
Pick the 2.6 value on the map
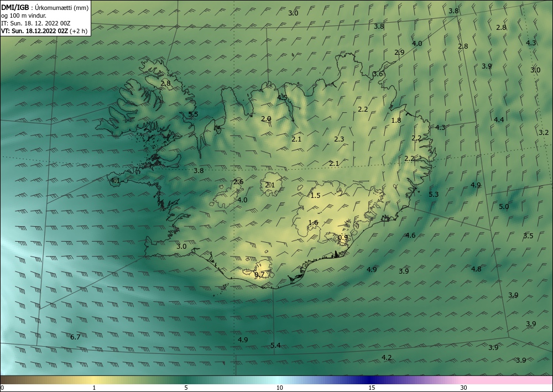click(x=238, y=182)
